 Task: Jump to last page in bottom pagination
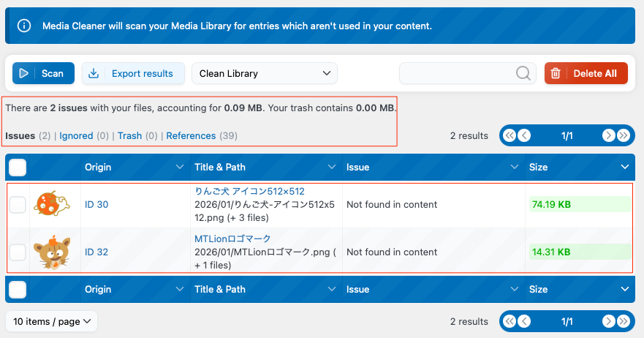click(623, 321)
